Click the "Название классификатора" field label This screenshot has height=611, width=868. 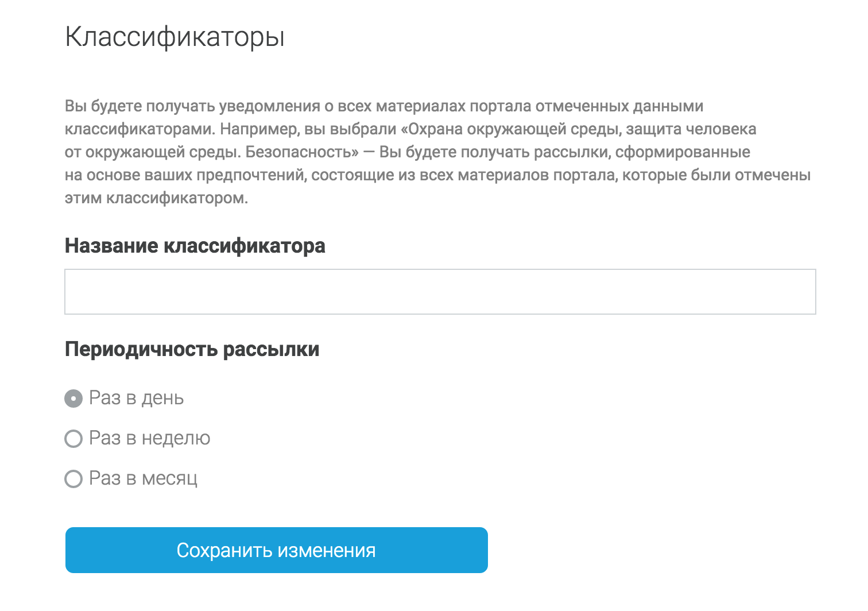(x=195, y=246)
